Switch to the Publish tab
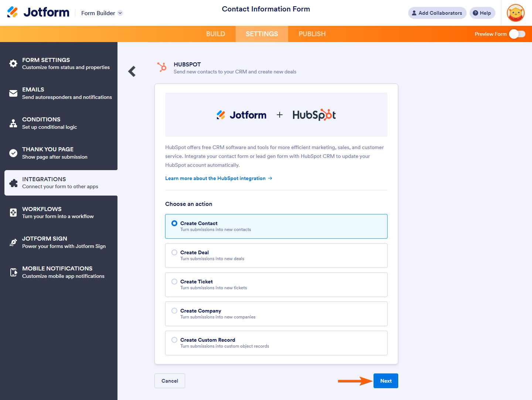This screenshot has width=532, height=400. click(x=312, y=34)
